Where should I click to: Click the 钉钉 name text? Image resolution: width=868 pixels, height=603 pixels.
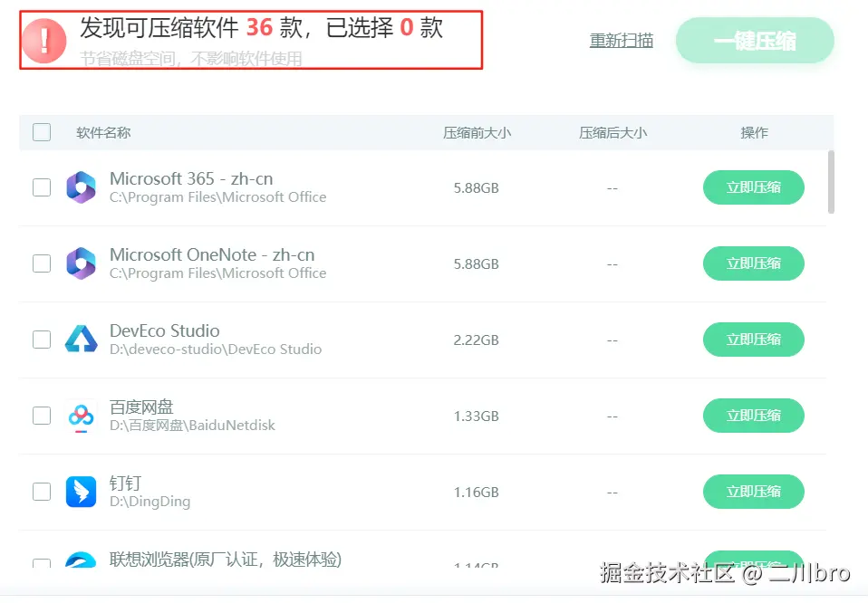coord(126,483)
